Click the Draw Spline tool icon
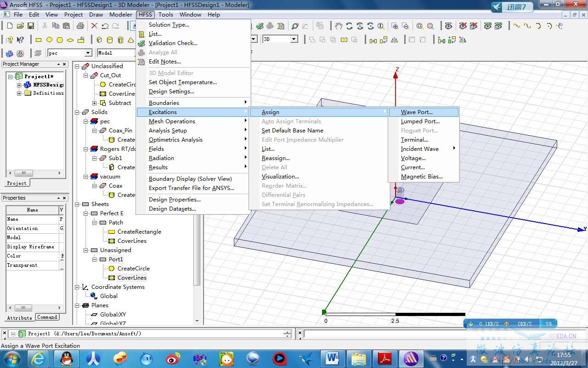The width and height of the screenshot is (588, 368). tap(527, 26)
